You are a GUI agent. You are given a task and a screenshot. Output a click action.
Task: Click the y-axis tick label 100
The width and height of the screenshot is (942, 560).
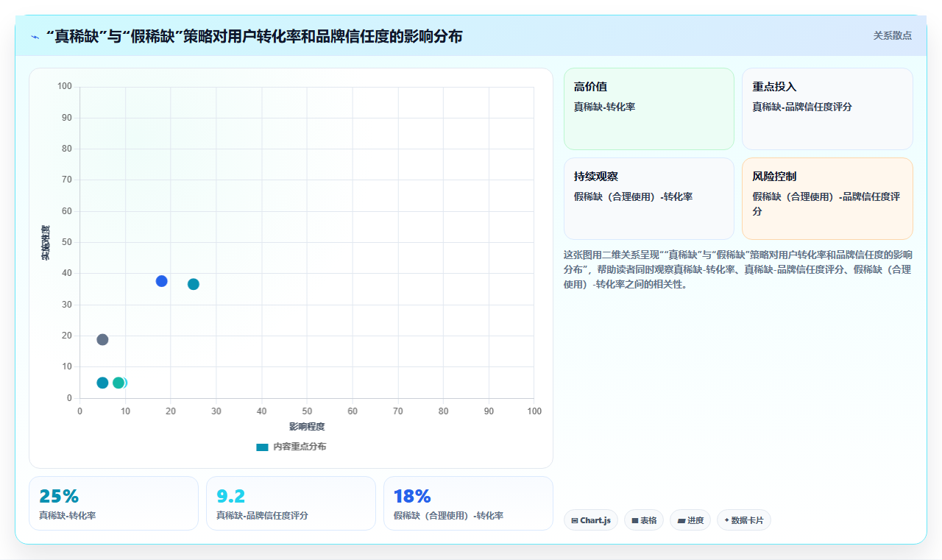point(65,87)
